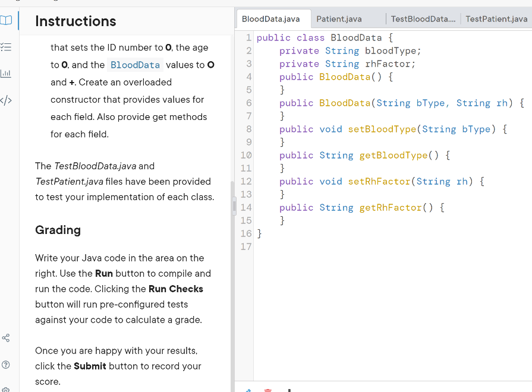
Task: Click the red trash icon below editor
Action: click(267, 390)
